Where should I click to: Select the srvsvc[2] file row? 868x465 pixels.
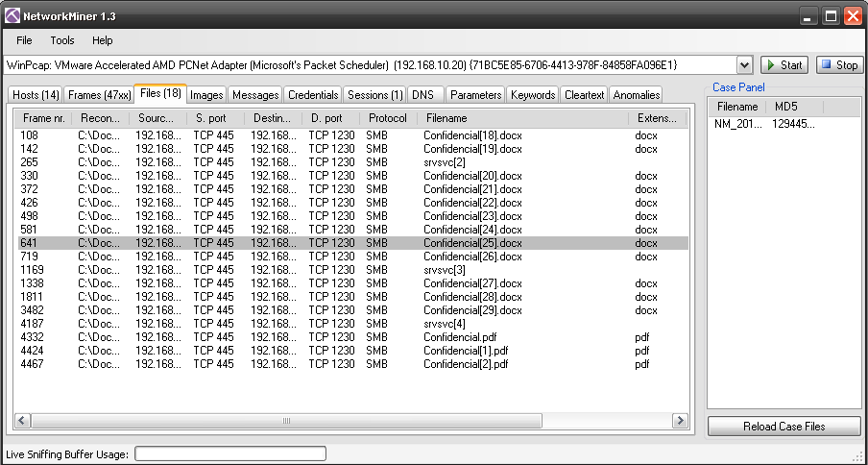point(351,162)
